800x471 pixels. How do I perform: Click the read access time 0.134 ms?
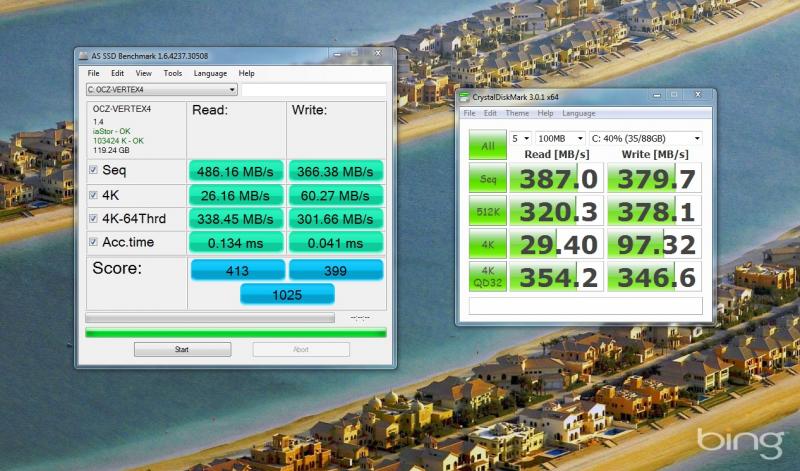tap(235, 243)
